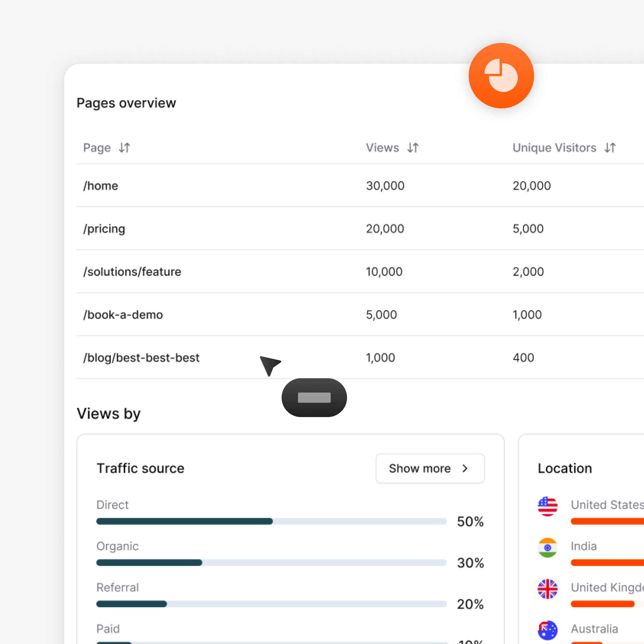Select the /pricing page row

(x=360, y=229)
